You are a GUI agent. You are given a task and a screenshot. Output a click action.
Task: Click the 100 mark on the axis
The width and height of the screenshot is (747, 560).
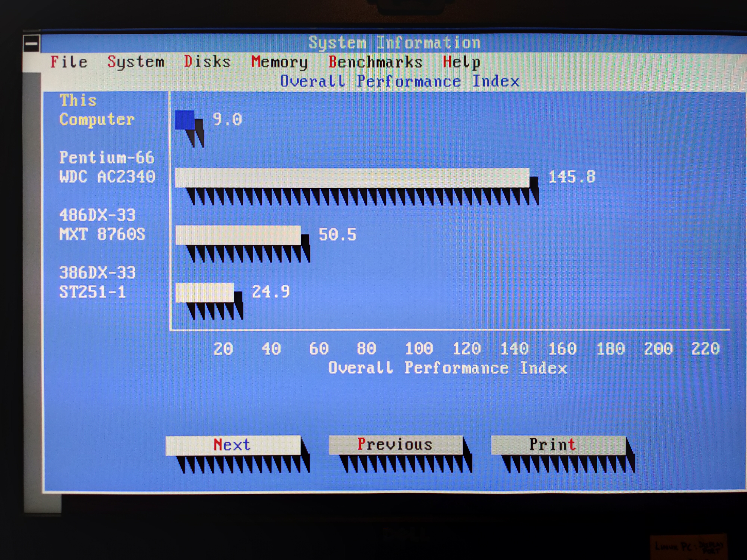[419, 348]
